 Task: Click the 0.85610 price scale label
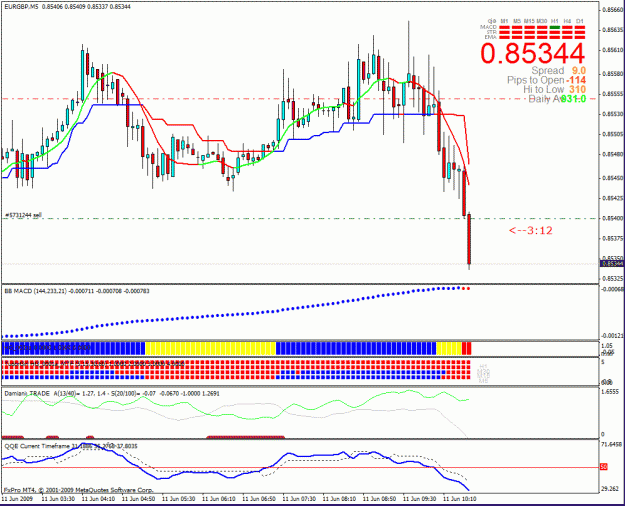pyautogui.click(x=613, y=50)
